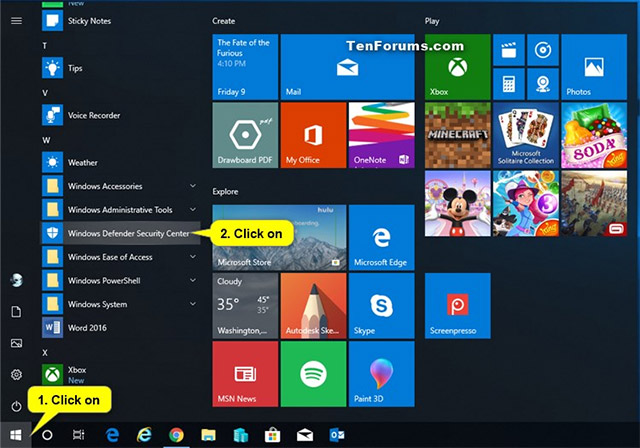Open the calendar tile showing Friday 9
640x448 pixels.
[245, 67]
